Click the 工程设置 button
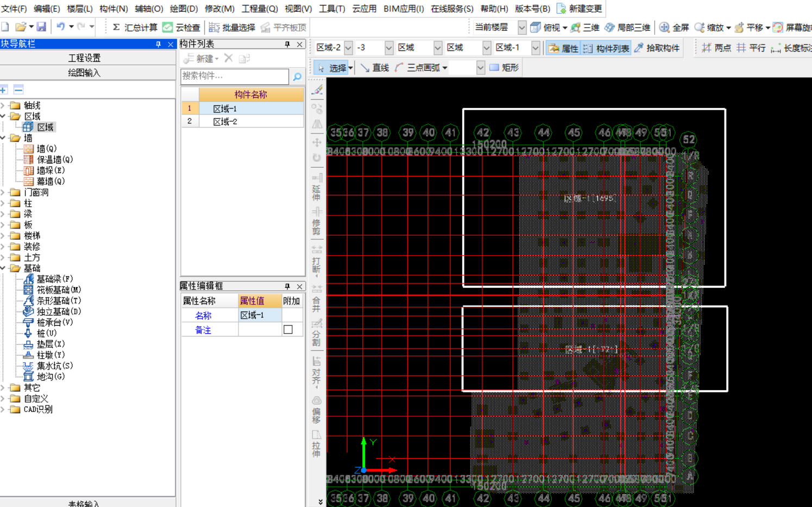The width and height of the screenshot is (812, 507). point(84,58)
